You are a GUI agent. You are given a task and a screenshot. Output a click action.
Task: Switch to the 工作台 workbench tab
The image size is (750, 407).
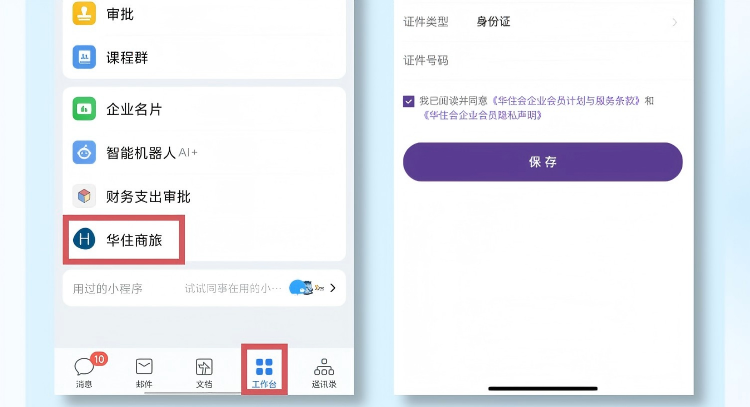264,369
